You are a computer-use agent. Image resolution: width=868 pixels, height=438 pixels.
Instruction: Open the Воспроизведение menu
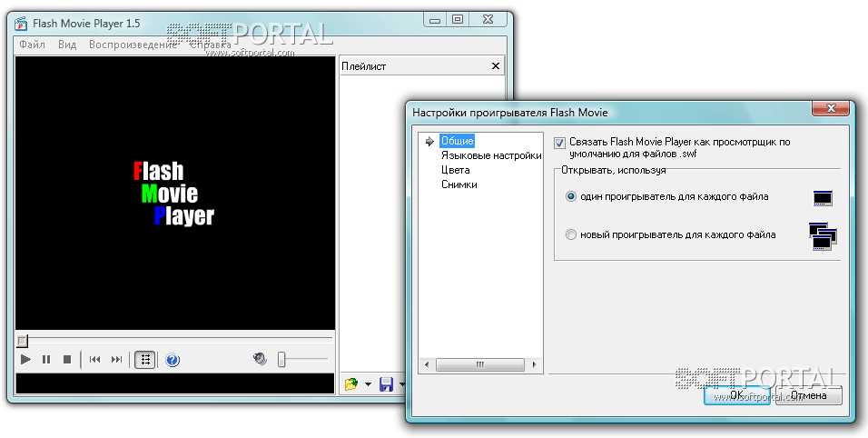click(x=133, y=45)
